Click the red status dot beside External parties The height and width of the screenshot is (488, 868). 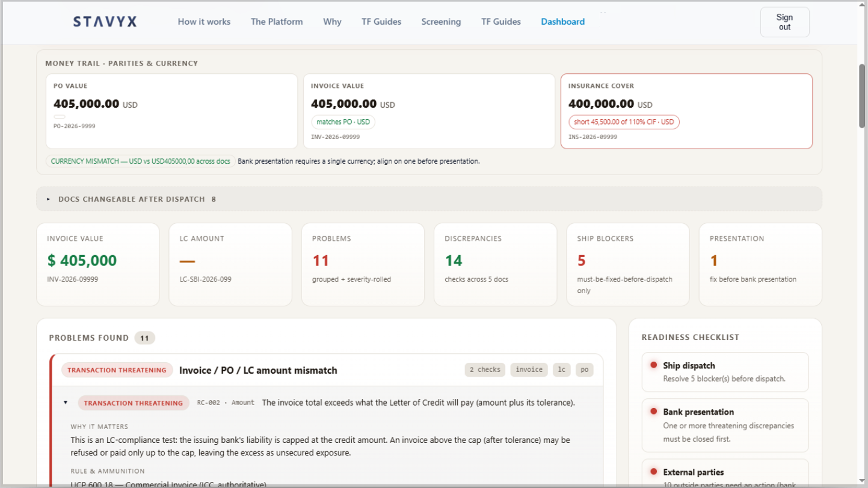click(653, 471)
